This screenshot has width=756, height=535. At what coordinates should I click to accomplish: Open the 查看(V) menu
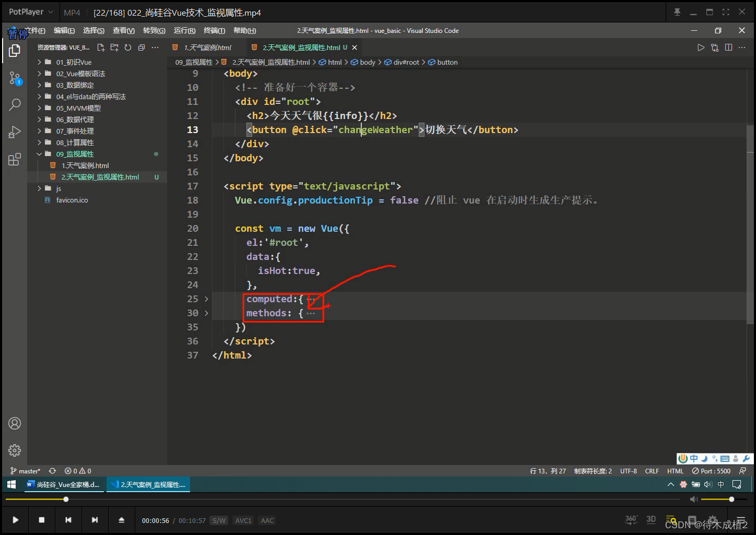point(124,31)
